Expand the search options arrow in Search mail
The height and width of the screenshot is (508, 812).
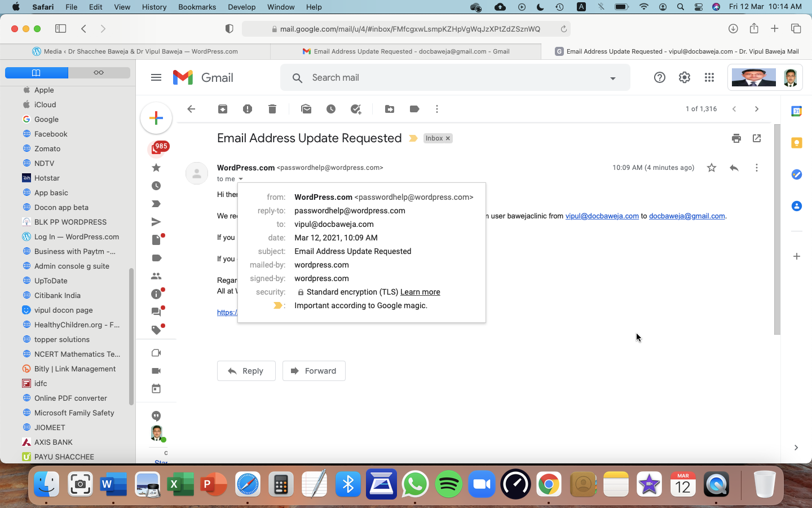pos(612,78)
